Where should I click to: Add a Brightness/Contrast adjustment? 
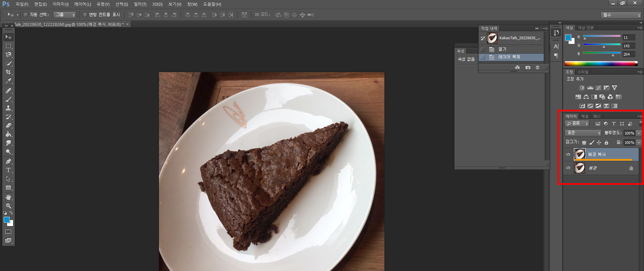coord(582,88)
